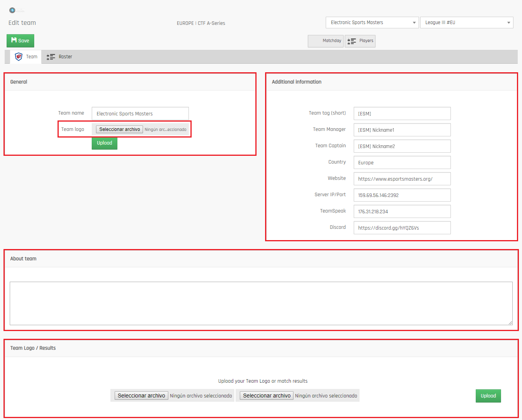Click the Team Captain field
The height and width of the screenshot is (420, 522).
click(402, 146)
